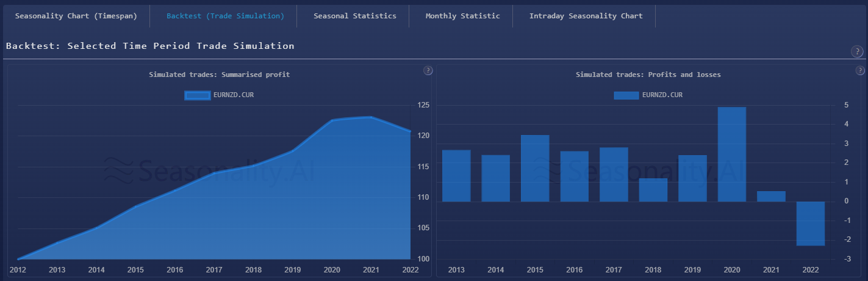Click the 2015 bar in Profits and losses chart

point(535,169)
